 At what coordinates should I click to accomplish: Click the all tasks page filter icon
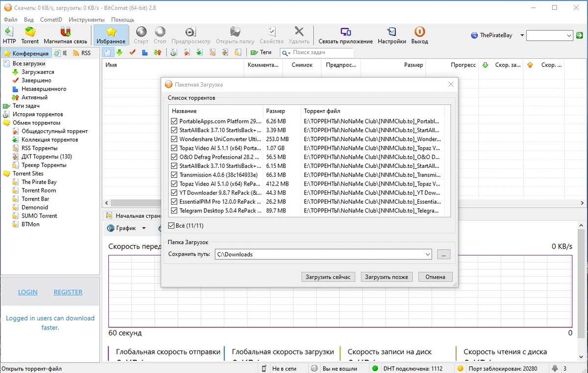[107, 52]
